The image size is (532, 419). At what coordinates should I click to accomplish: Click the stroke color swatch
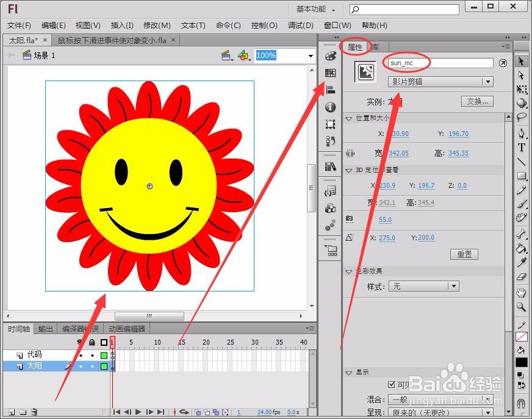coord(522,337)
